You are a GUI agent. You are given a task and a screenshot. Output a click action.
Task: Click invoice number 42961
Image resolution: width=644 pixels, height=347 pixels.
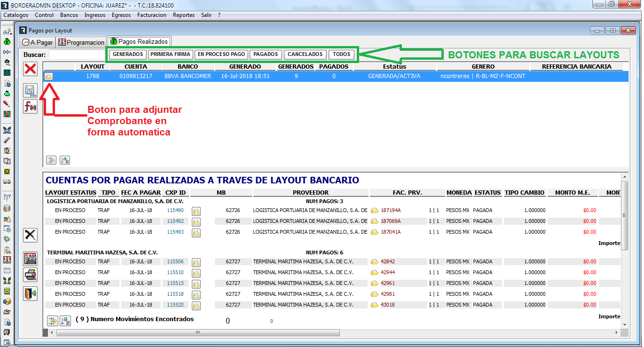pyautogui.click(x=388, y=283)
